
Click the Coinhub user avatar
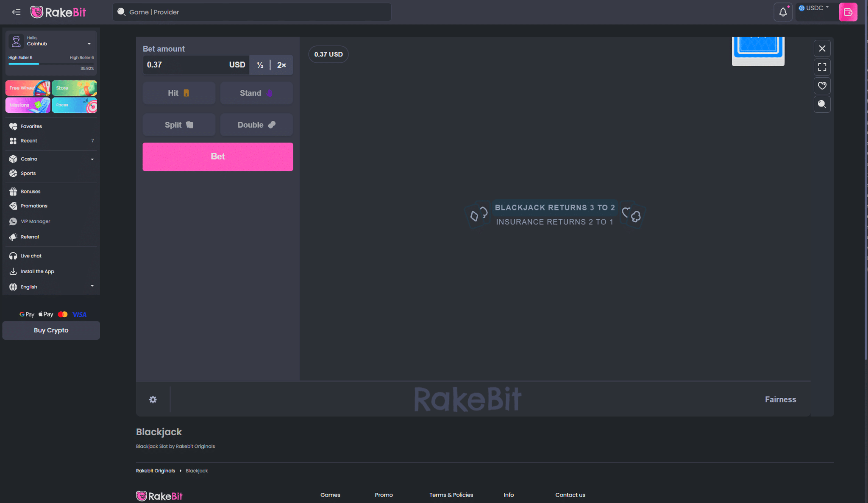[x=16, y=41]
